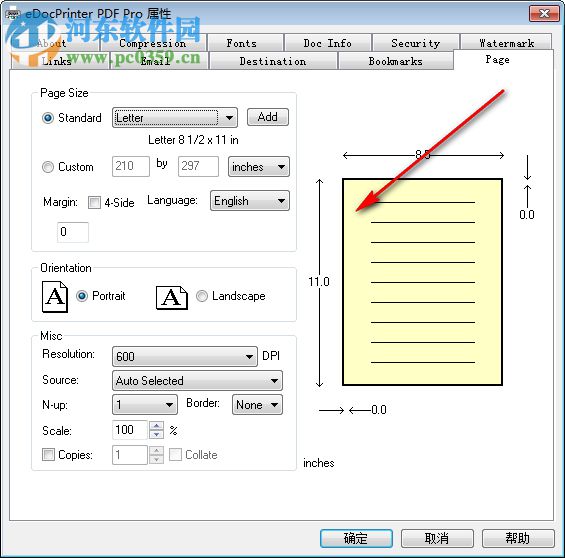Viewport: 565px width, 558px height.
Task: Open the Doc Info tab
Action: pyautogui.click(x=328, y=43)
